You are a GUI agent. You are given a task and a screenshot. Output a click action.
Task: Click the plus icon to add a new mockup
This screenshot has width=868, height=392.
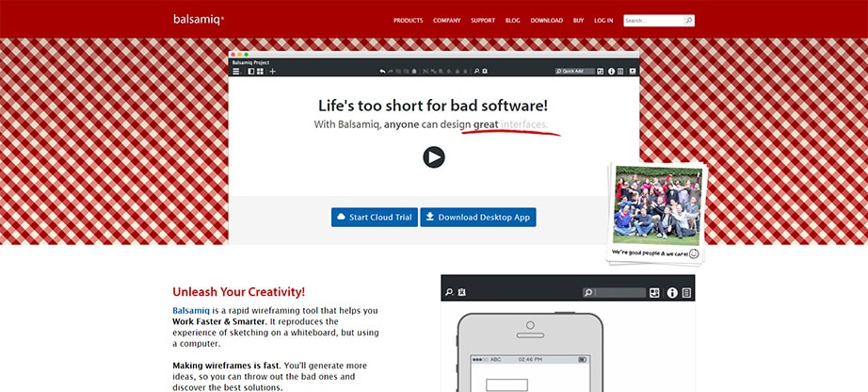click(x=272, y=72)
